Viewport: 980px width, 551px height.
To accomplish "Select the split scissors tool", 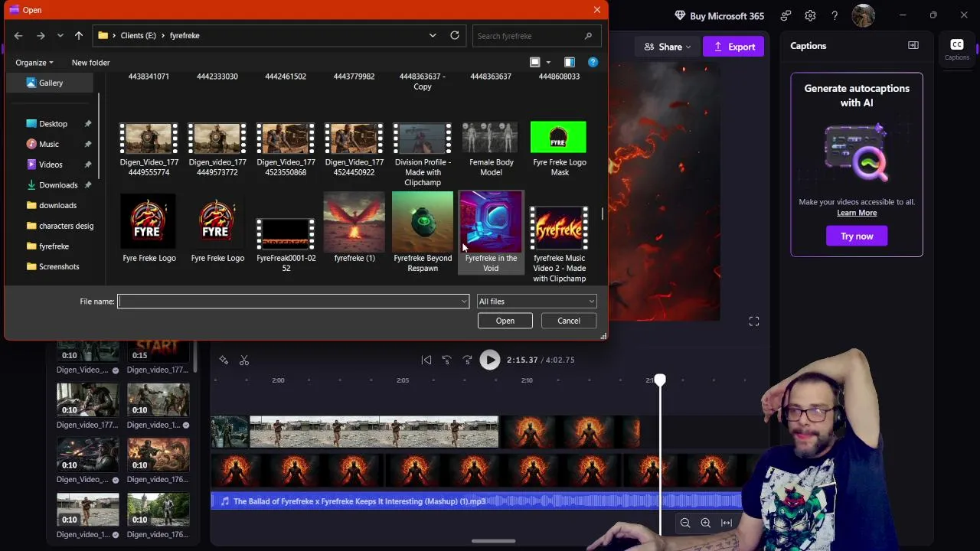I will click(244, 360).
